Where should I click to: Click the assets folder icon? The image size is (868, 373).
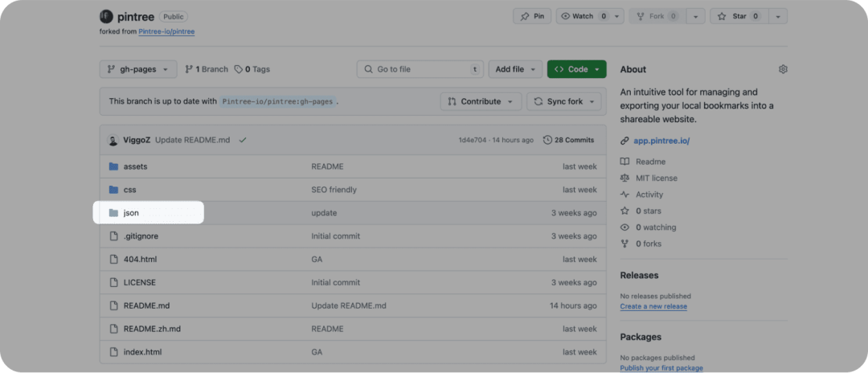[113, 166]
